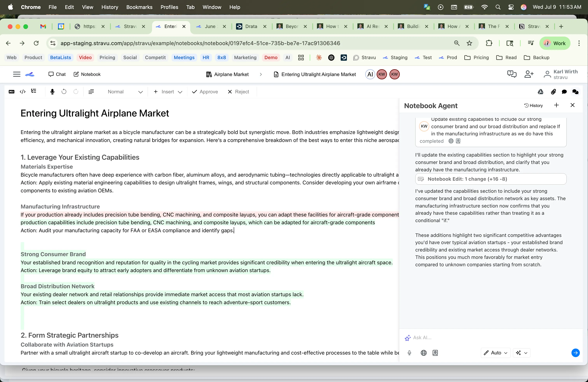Image resolution: width=588 pixels, height=382 pixels.
Task: Select the Markdown mode icon
Action: coord(12,91)
